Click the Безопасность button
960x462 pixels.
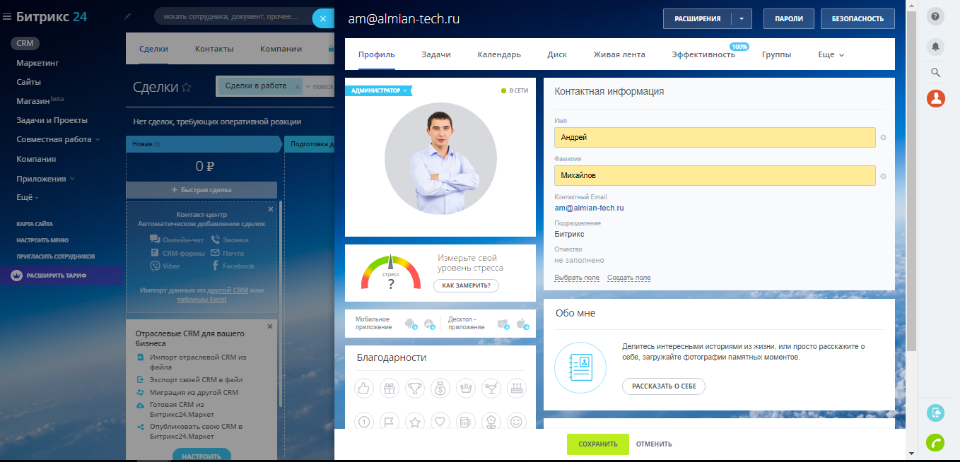pos(858,18)
